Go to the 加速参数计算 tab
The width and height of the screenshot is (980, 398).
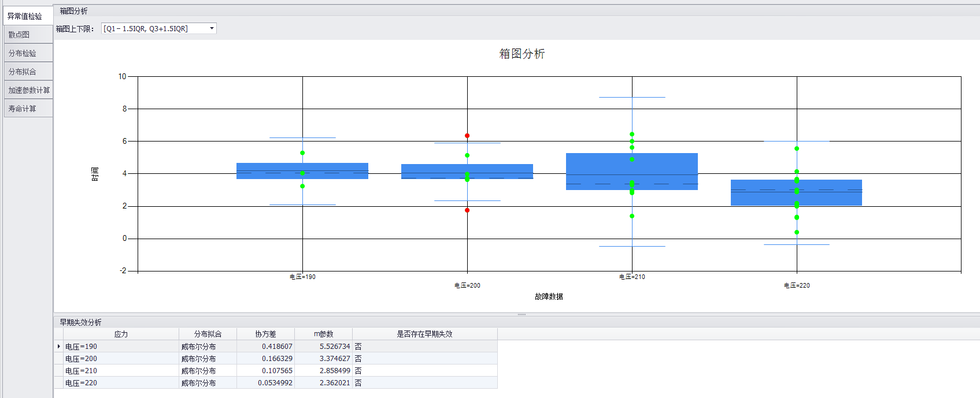point(28,90)
